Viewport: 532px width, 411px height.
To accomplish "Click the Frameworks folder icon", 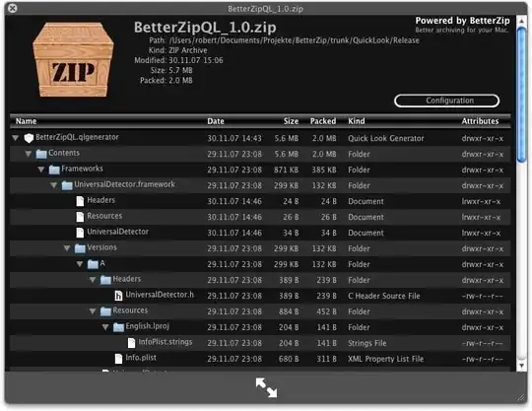I will tap(54, 170).
